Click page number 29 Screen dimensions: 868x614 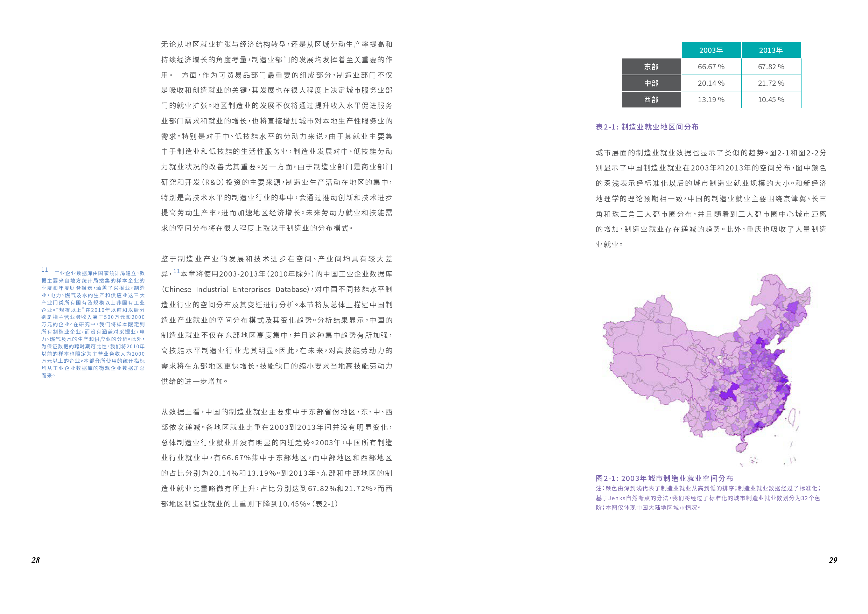tap(833, 560)
